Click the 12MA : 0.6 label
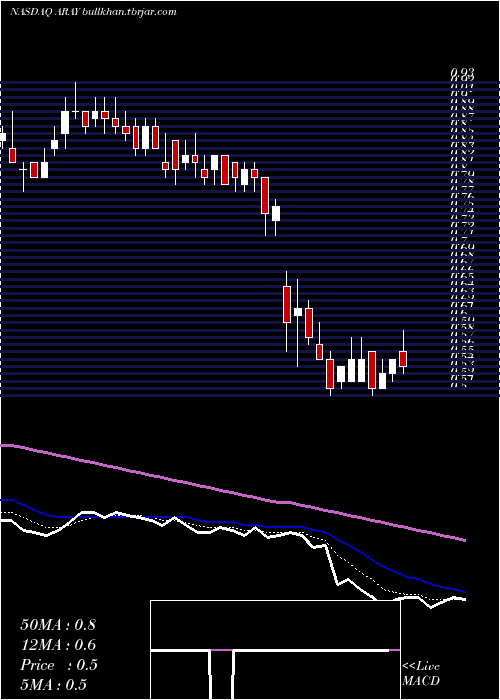 [x=58, y=645]
